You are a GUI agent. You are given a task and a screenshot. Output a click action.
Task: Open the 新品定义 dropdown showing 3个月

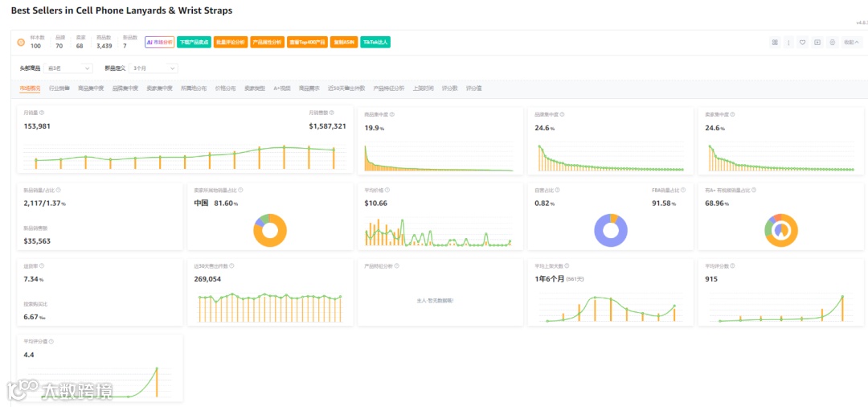click(x=154, y=68)
